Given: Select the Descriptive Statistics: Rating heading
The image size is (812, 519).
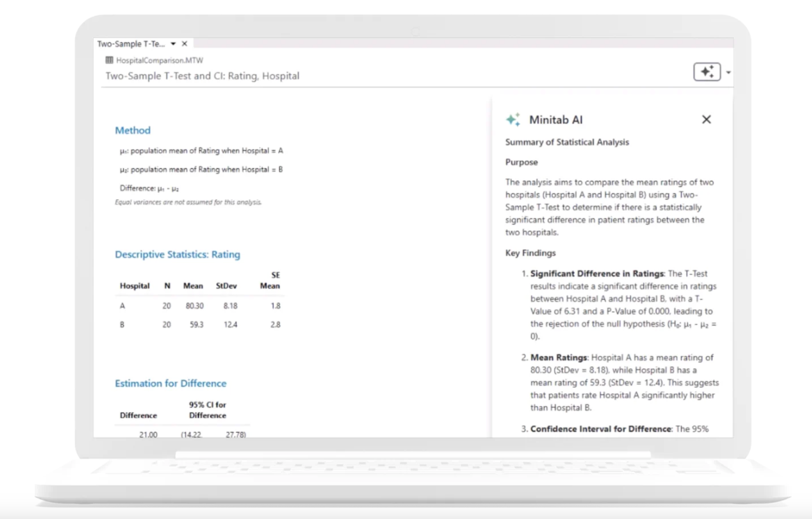Looking at the screenshot, I should pos(177,254).
